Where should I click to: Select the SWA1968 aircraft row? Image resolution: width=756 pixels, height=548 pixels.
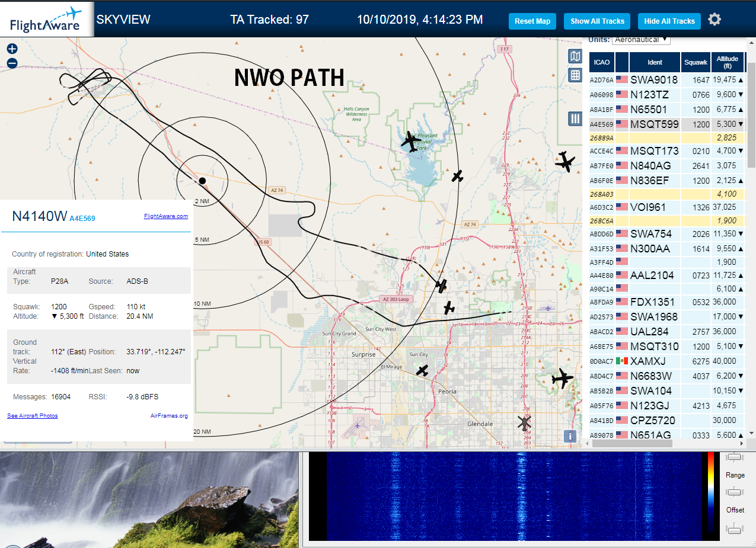click(x=666, y=316)
